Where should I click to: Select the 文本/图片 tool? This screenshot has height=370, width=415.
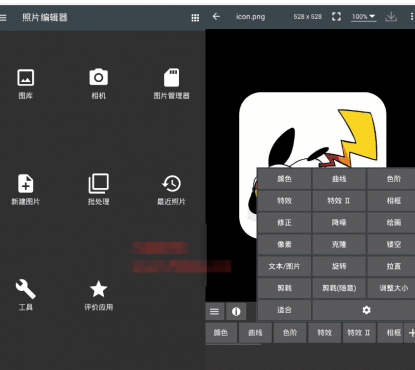(284, 266)
